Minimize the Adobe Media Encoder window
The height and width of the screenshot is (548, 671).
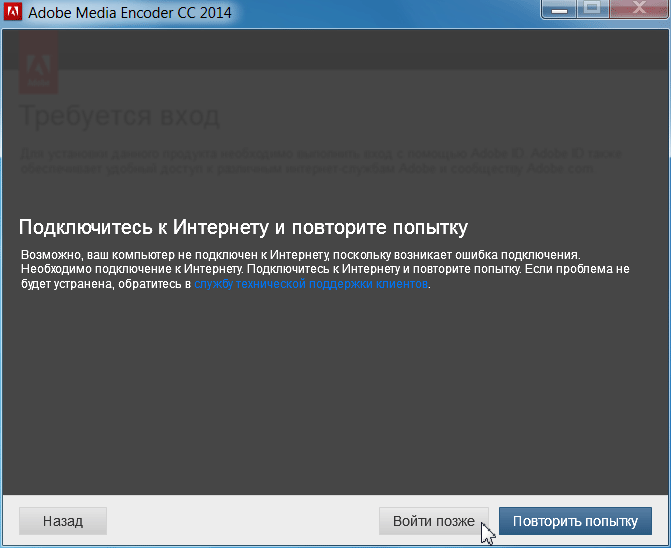(x=559, y=9)
